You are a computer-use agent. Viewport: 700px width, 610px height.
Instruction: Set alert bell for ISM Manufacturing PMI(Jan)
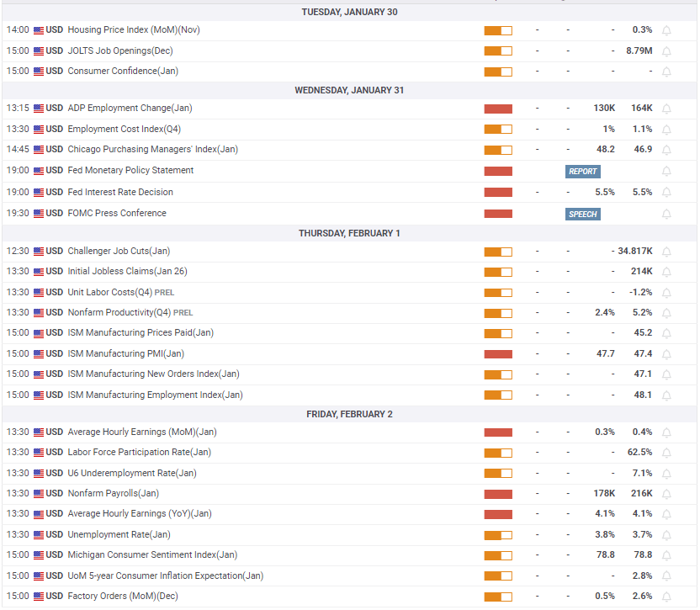coord(666,354)
